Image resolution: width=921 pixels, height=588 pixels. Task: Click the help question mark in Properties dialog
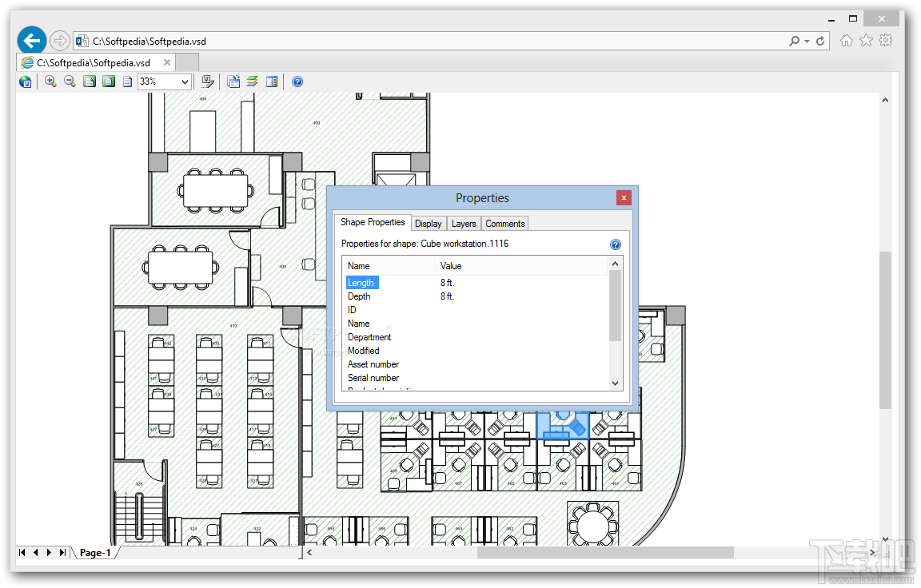tap(615, 244)
